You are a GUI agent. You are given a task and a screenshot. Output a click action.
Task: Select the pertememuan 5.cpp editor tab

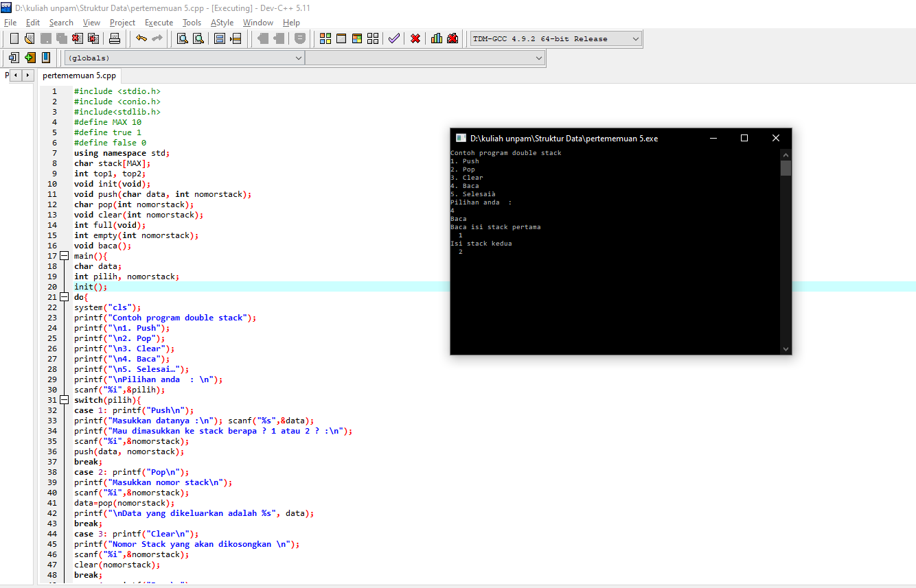pos(79,75)
